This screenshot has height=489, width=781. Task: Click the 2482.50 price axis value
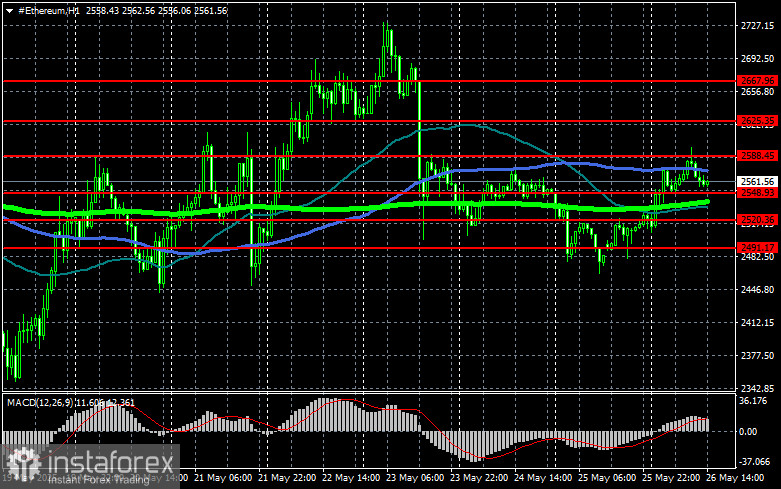pyautogui.click(x=757, y=256)
